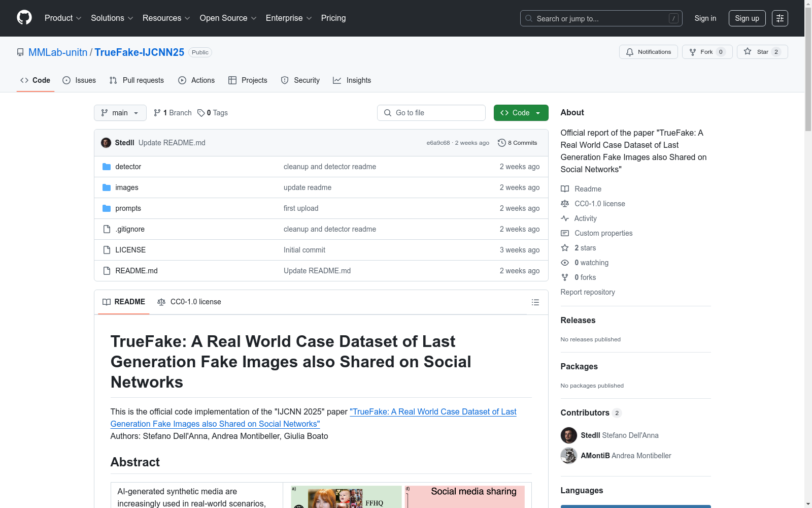Click the book icon beside Readme

(x=565, y=189)
